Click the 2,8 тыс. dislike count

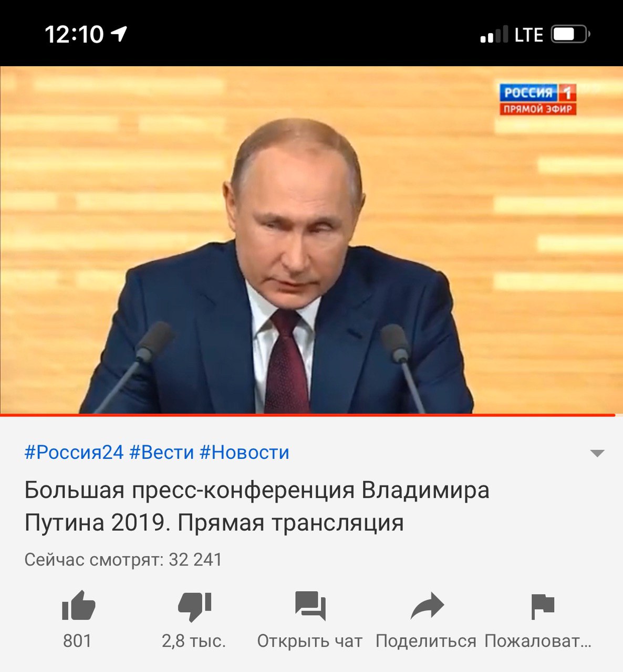(x=194, y=641)
